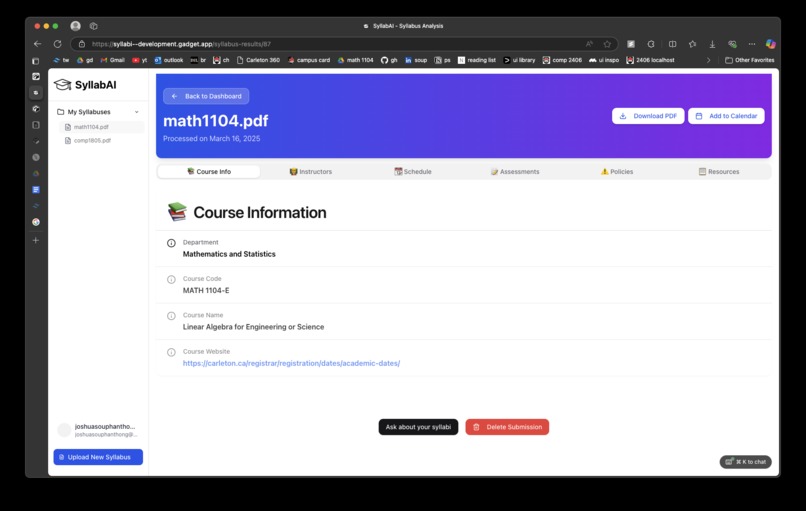Expand the bookmarks overflow chevron

tap(708, 60)
